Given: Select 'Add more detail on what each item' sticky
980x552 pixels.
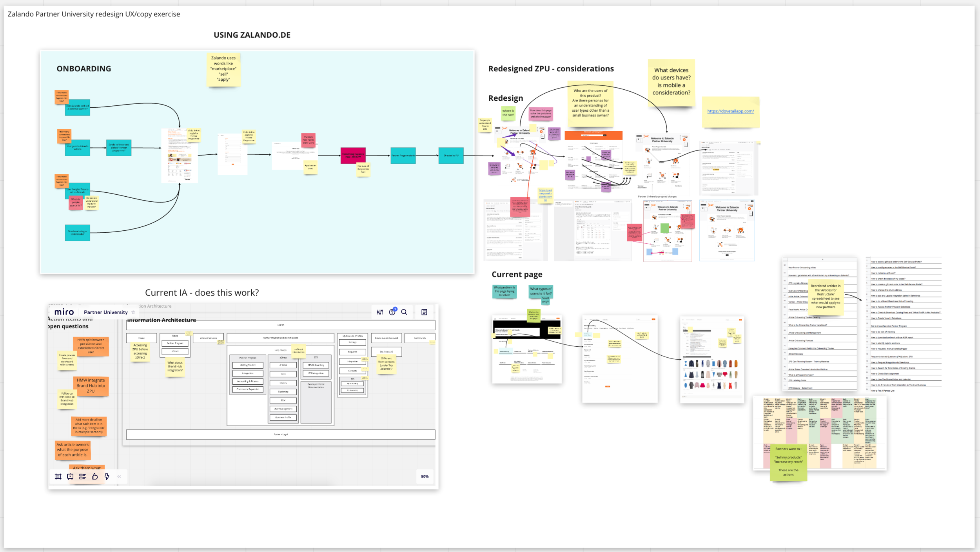Looking at the screenshot, I should [x=89, y=426].
